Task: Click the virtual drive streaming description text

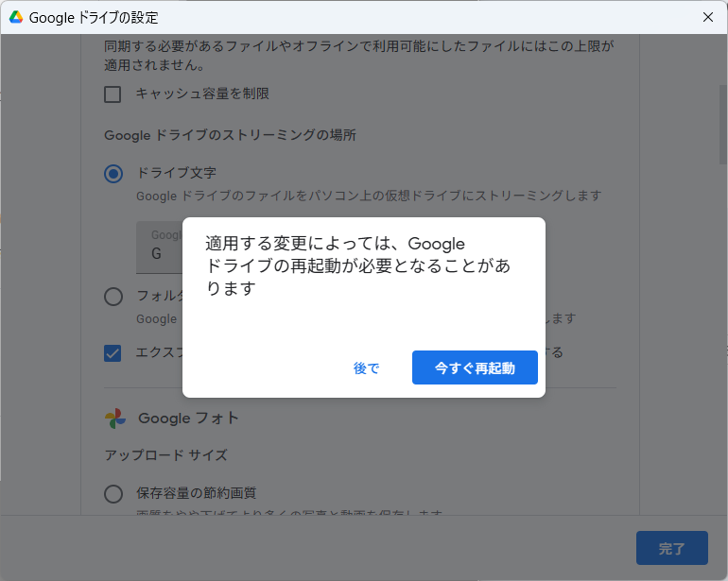Action: [369, 196]
